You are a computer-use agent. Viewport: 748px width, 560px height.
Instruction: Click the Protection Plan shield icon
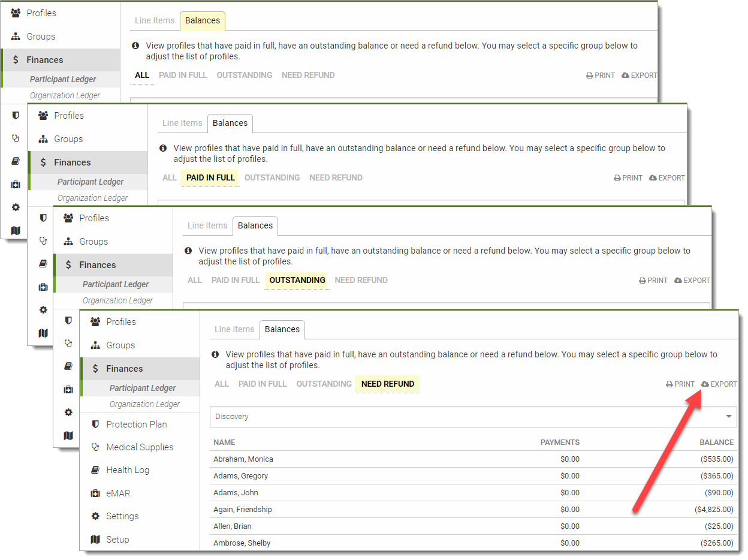coord(95,424)
